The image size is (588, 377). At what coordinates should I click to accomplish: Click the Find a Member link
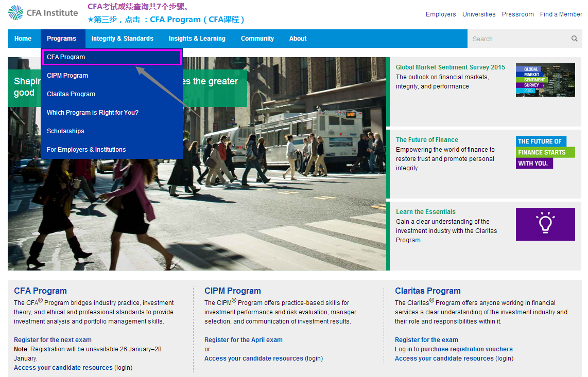[561, 14]
